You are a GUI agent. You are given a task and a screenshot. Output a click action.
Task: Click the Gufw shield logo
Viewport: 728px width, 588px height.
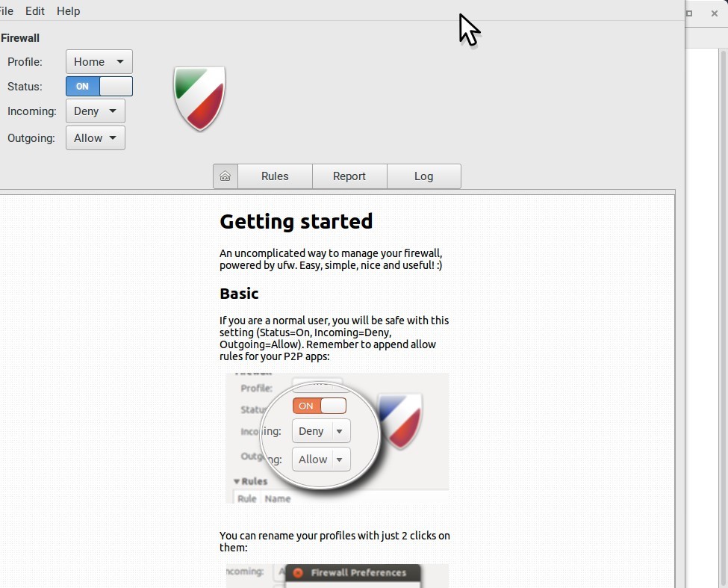pyautogui.click(x=199, y=98)
